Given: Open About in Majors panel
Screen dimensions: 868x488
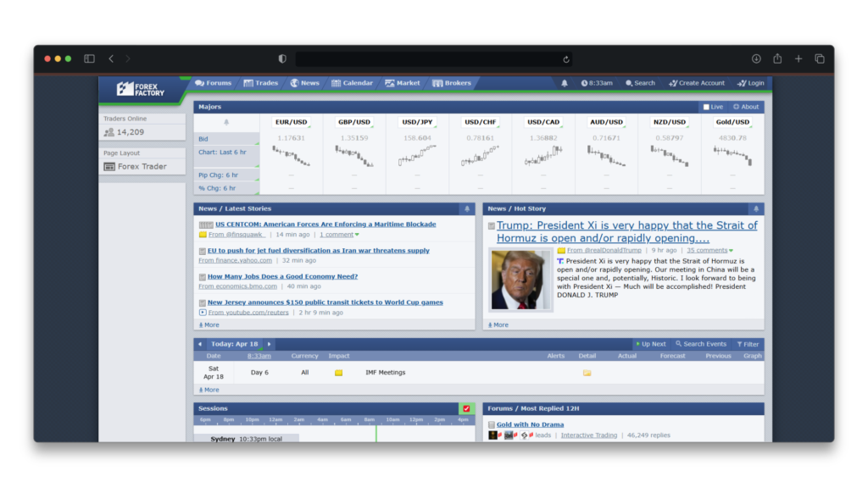Looking at the screenshot, I should 746,107.
